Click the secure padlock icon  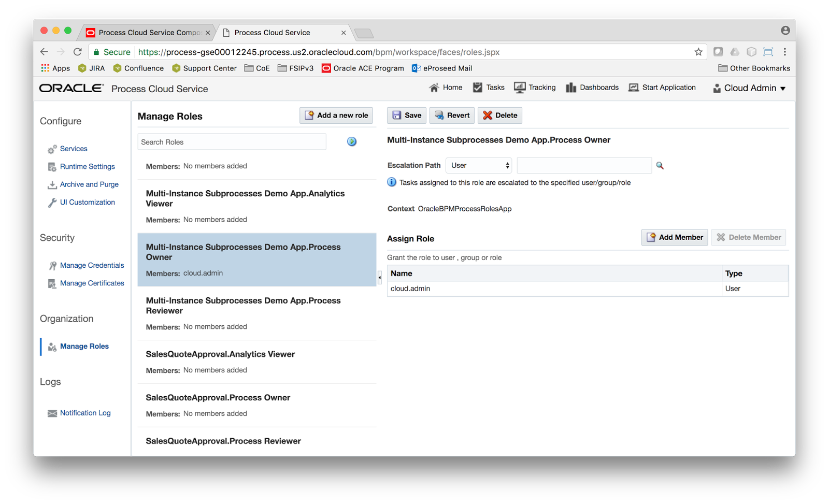pos(96,52)
